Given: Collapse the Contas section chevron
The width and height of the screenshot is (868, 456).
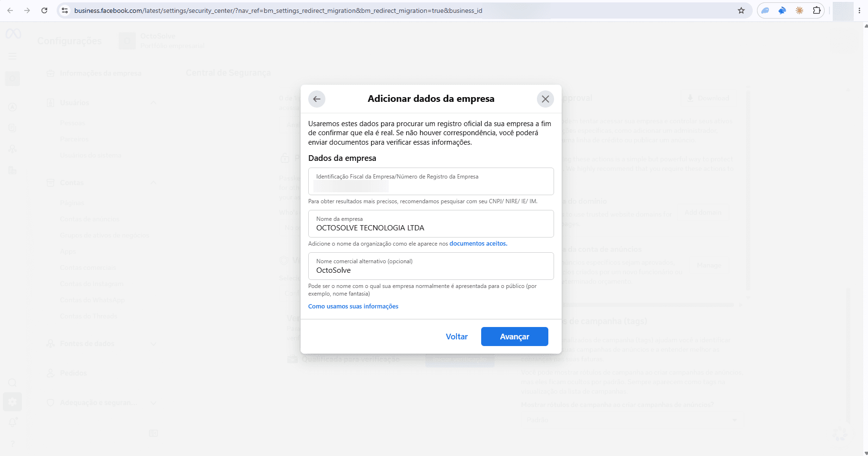Looking at the screenshot, I should [x=153, y=183].
